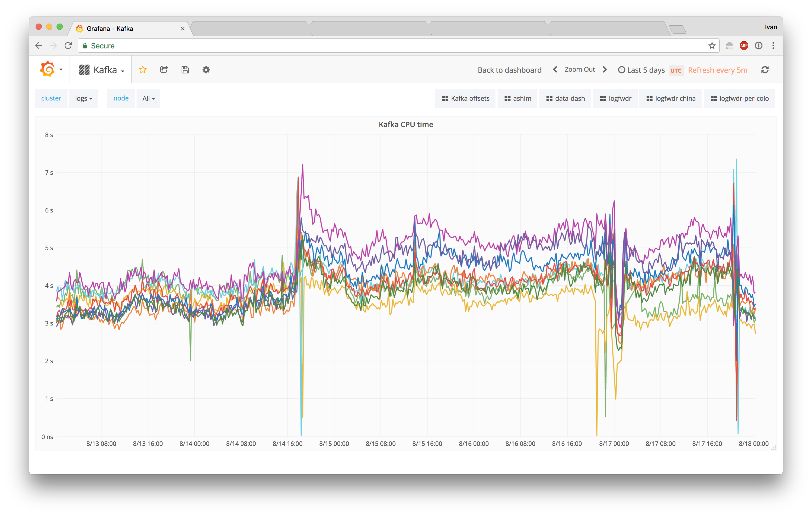The height and width of the screenshot is (516, 812).
Task: Click the Zoom Out button
Action: pos(580,70)
